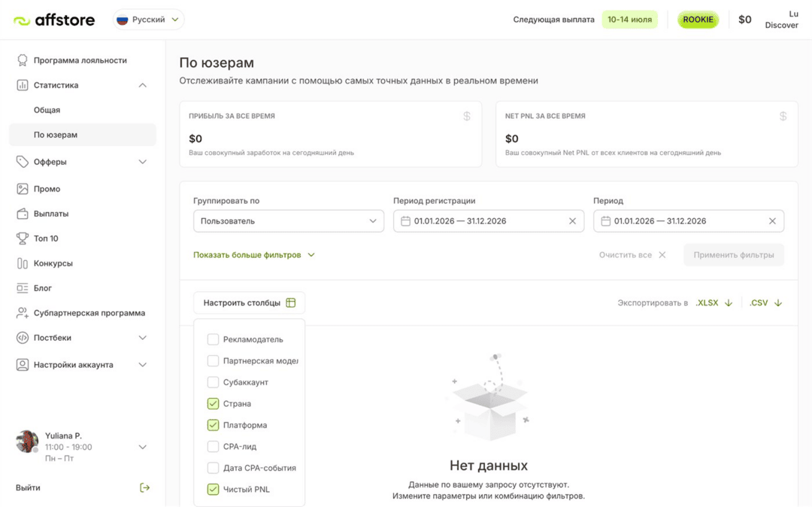Click the Statistics bar chart icon
The height and width of the screenshot is (507, 812).
pyautogui.click(x=23, y=85)
